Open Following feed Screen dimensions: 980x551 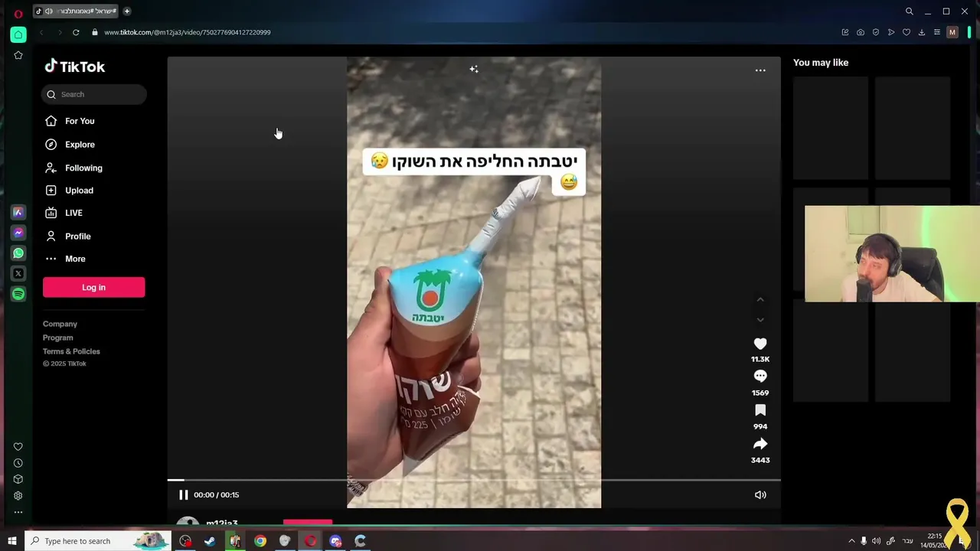tap(83, 168)
